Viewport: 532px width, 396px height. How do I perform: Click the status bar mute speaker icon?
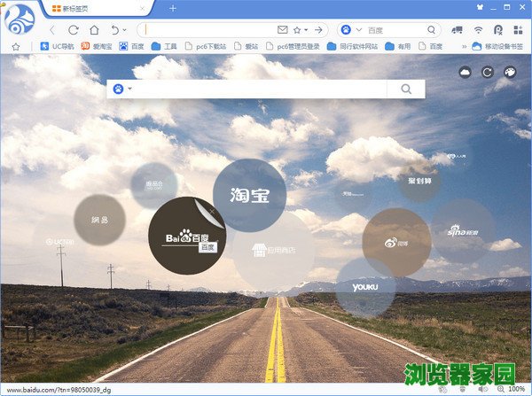point(482,389)
